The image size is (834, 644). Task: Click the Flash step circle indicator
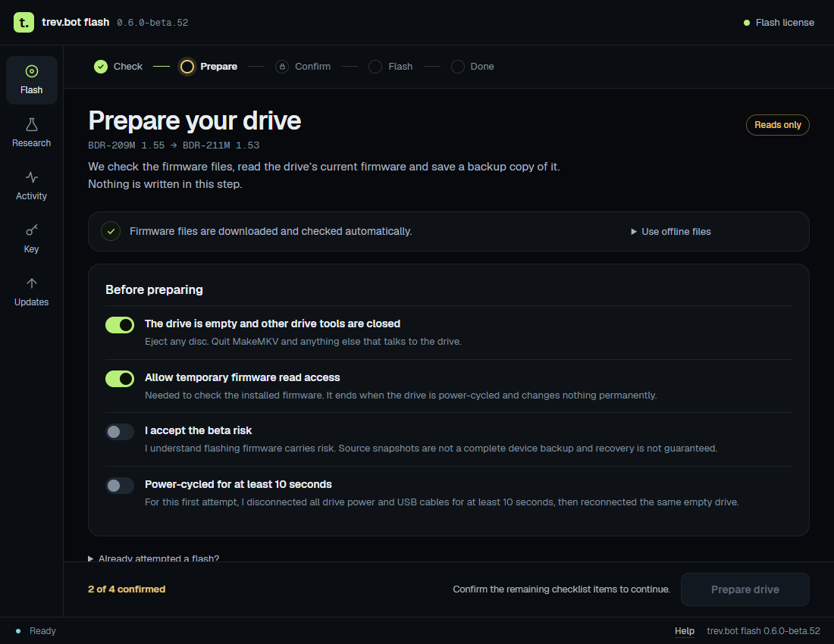pyautogui.click(x=375, y=67)
